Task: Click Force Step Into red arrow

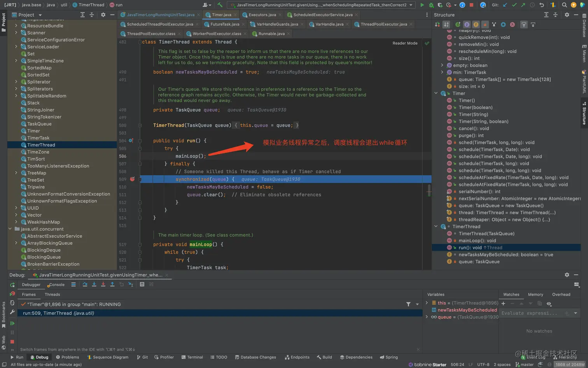Action: tap(103, 284)
